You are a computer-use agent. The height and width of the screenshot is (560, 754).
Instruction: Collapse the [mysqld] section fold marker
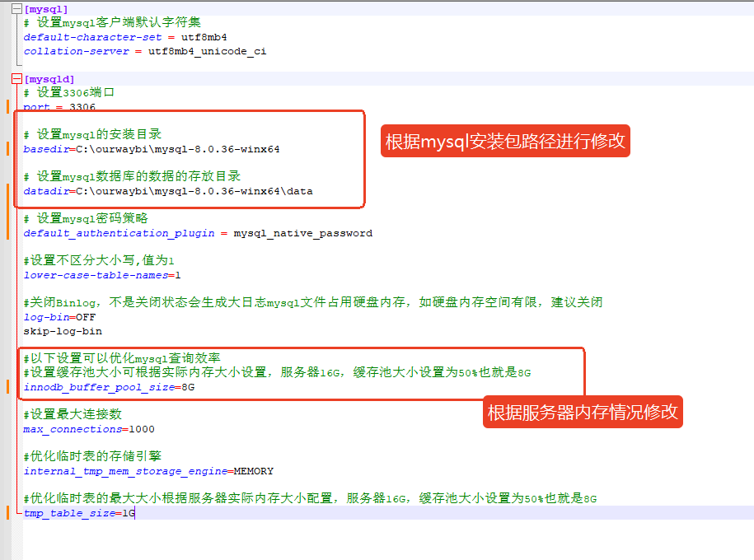(16, 79)
